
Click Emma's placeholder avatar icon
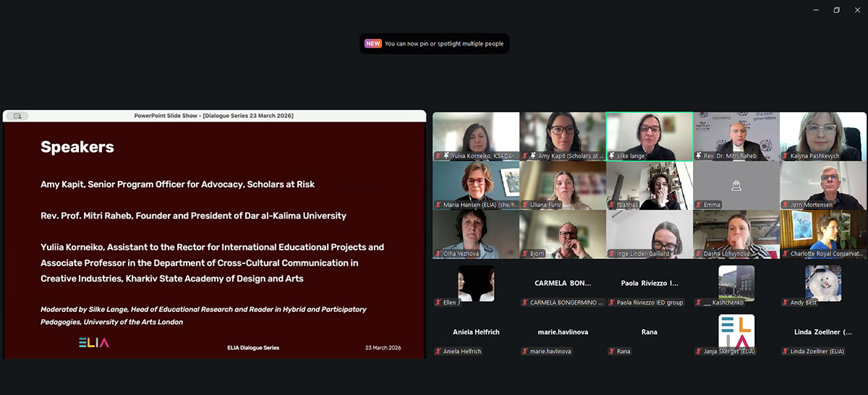[x=736, y=186]
